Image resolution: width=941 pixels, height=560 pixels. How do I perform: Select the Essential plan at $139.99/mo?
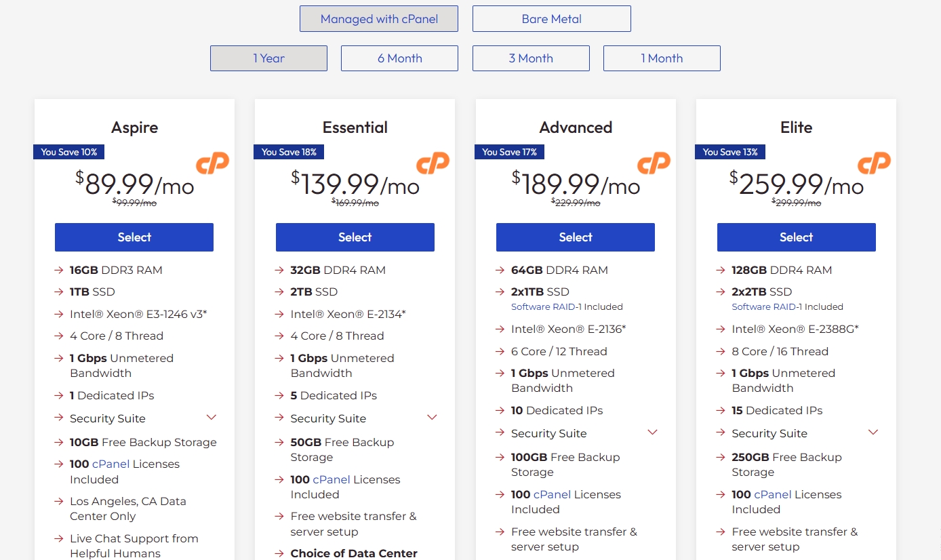tap(355, 237)
